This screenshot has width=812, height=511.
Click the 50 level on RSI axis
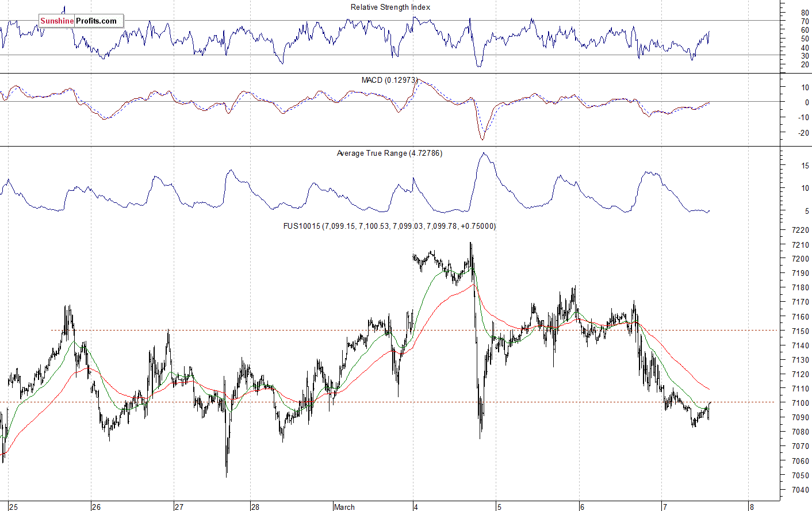(805, 39)
